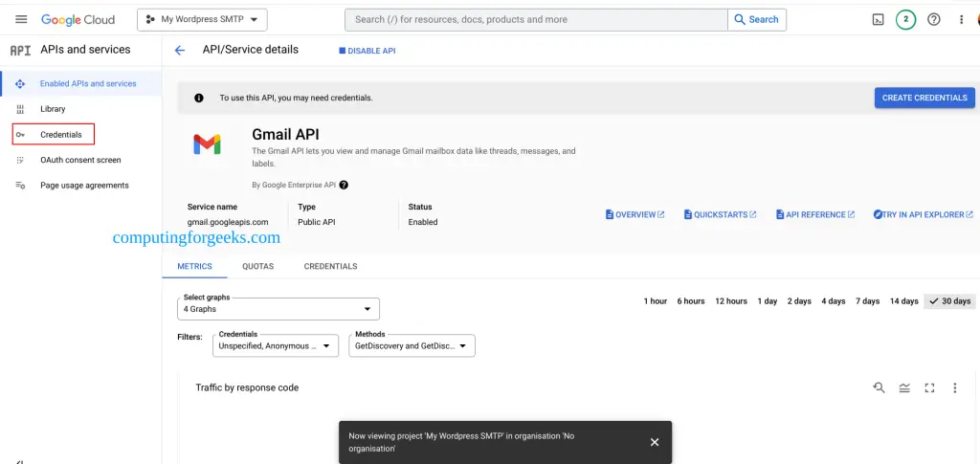Click the help icon beside Google Enterprise API
Screen dimensions: 980x464
[344, 185]
